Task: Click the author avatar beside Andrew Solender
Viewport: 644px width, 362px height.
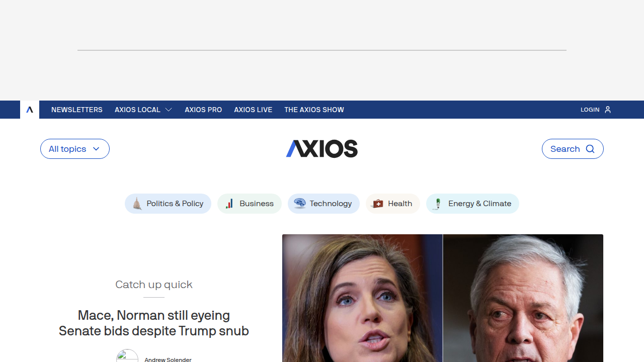Action: [x=127, y=356]
